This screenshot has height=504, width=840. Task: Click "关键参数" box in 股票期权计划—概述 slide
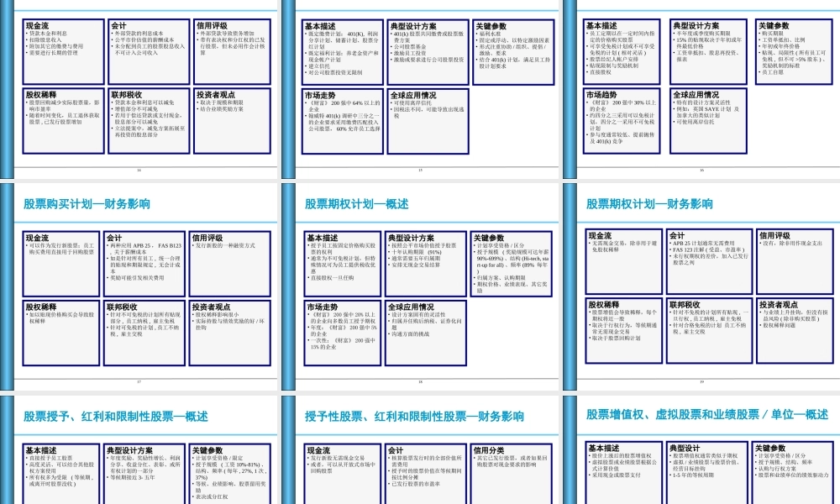pos(511,264)
